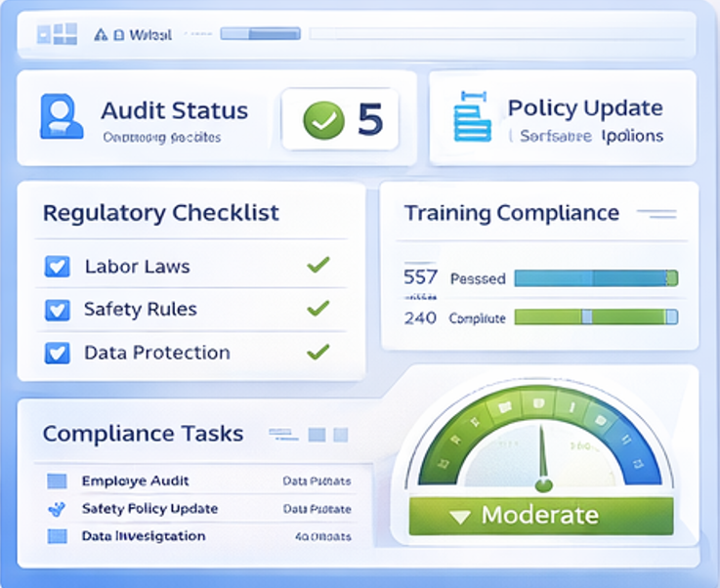Click the green tick on Safety Rules row
Viewport: 720px width, 588px height.
point(318,308)
